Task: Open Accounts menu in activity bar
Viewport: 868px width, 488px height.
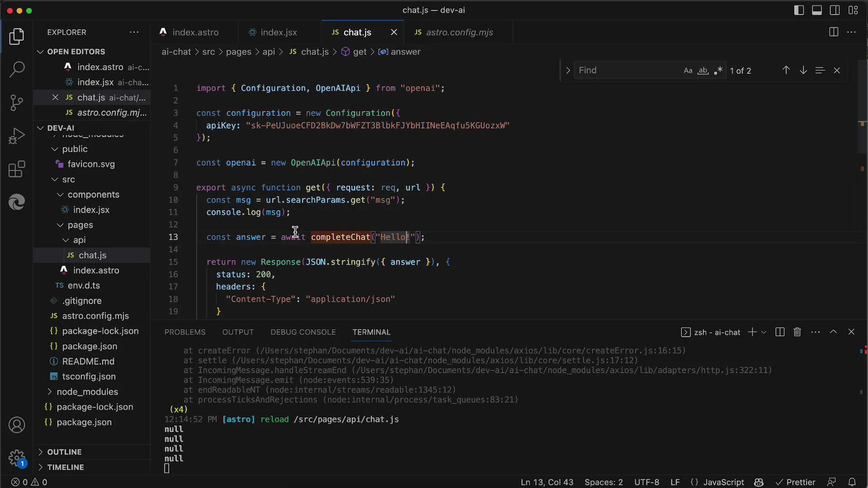Action: click(17, 425)
